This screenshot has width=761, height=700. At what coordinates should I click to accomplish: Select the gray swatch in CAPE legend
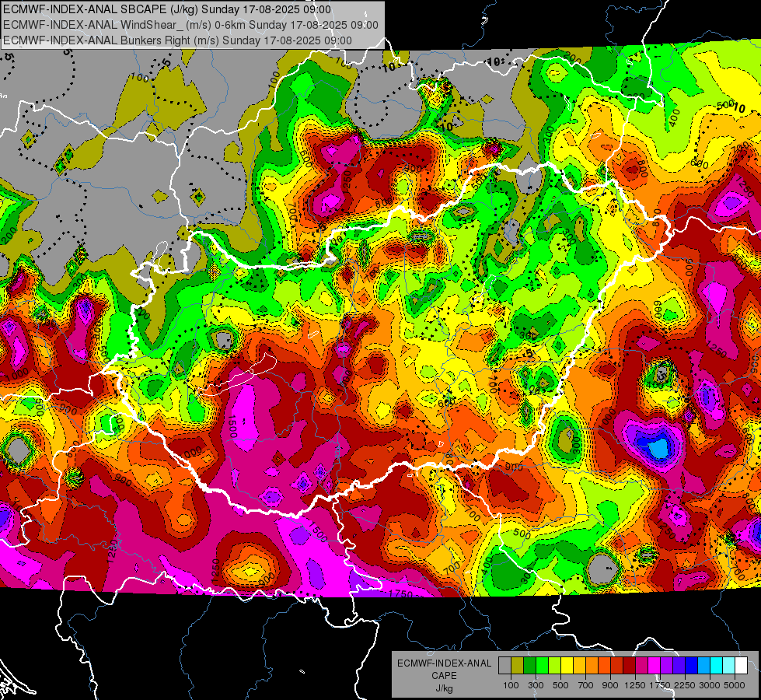click(x=504, y=666)
